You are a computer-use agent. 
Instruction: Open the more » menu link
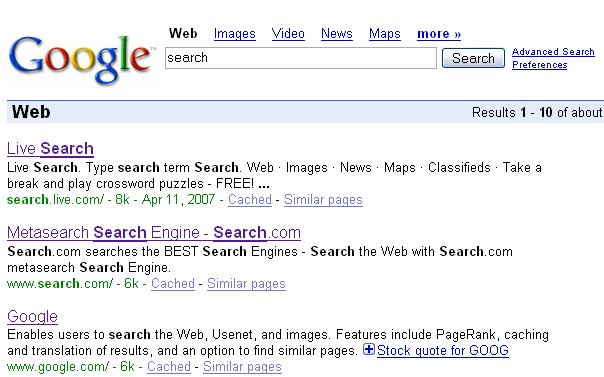tap(439, 34)
